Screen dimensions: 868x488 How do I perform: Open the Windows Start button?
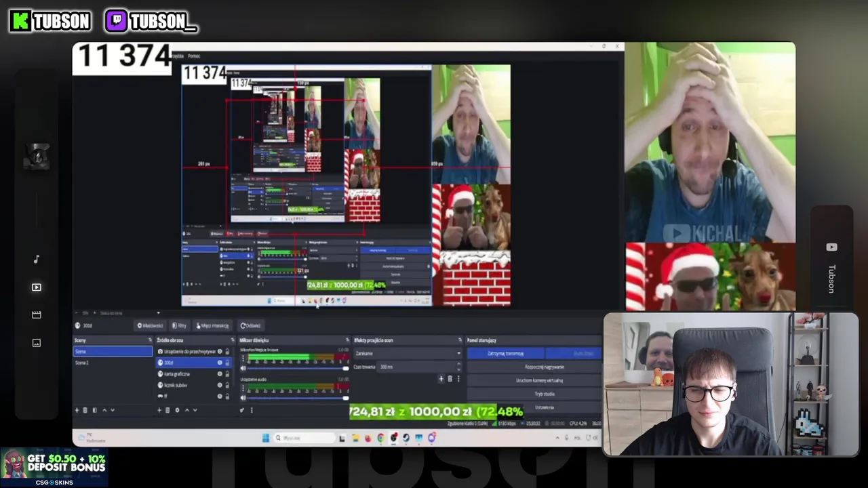point(266,438)
